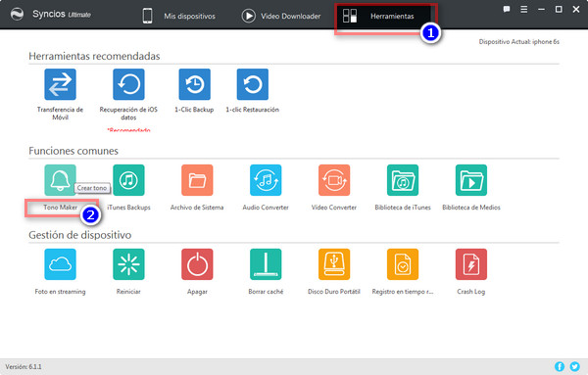588x375 pixels.
Task: Click the Reiniciar device icon
Action: 128,264
